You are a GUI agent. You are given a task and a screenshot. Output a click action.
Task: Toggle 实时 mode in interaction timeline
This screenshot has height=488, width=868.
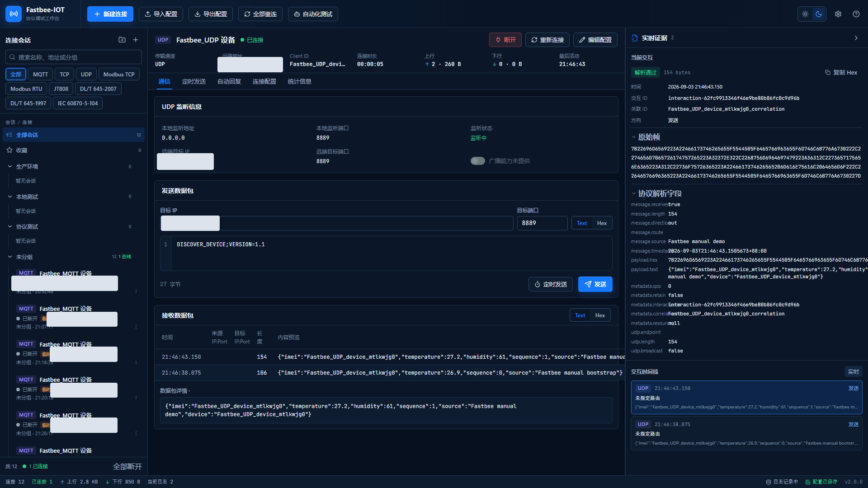[853, 372]
